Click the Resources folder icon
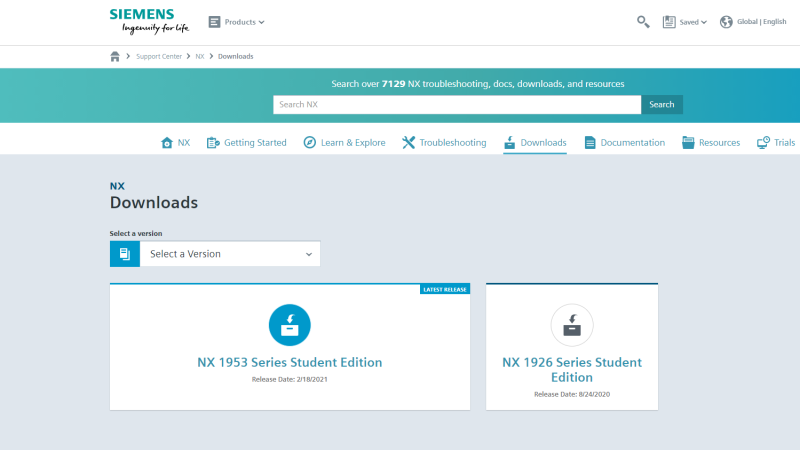 pyautogui.click(x=688, y=142)
